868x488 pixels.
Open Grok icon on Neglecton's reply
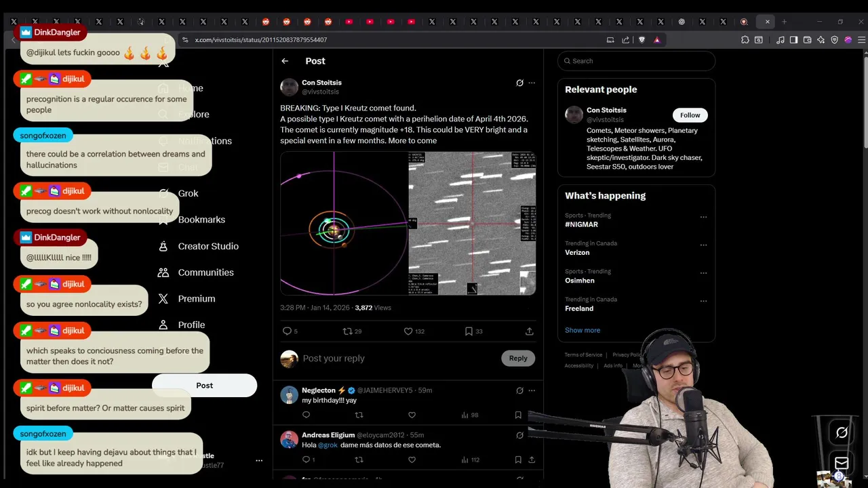(519, 390)
